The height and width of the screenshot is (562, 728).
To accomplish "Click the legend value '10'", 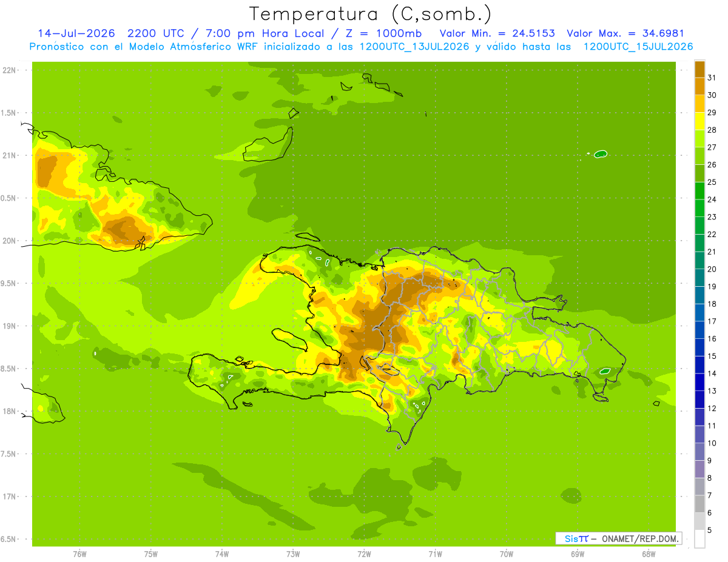I will 712,443.
